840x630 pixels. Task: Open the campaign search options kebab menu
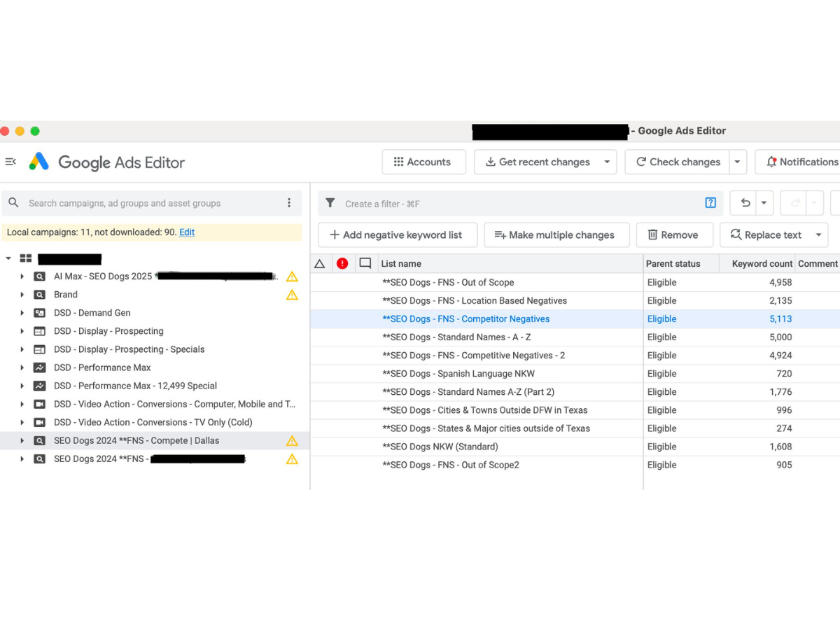289,203
